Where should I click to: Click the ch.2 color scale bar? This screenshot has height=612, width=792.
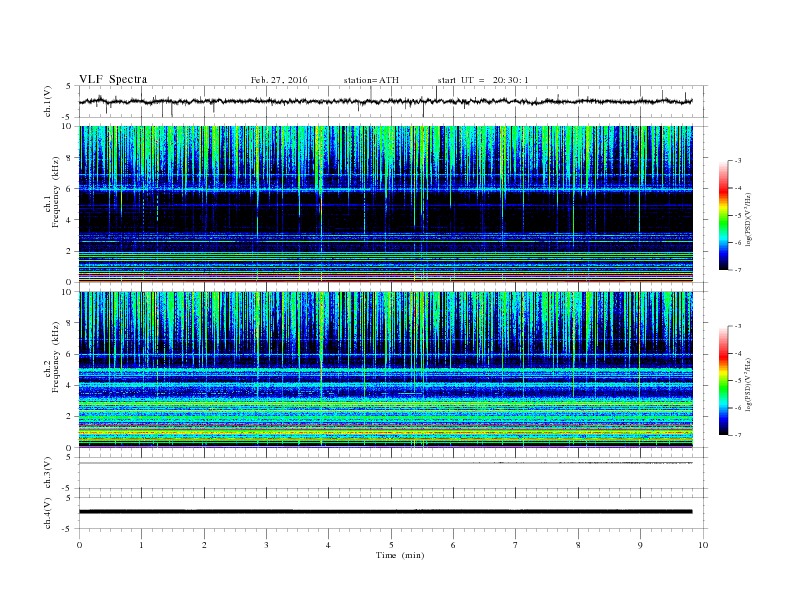point(723,380)
